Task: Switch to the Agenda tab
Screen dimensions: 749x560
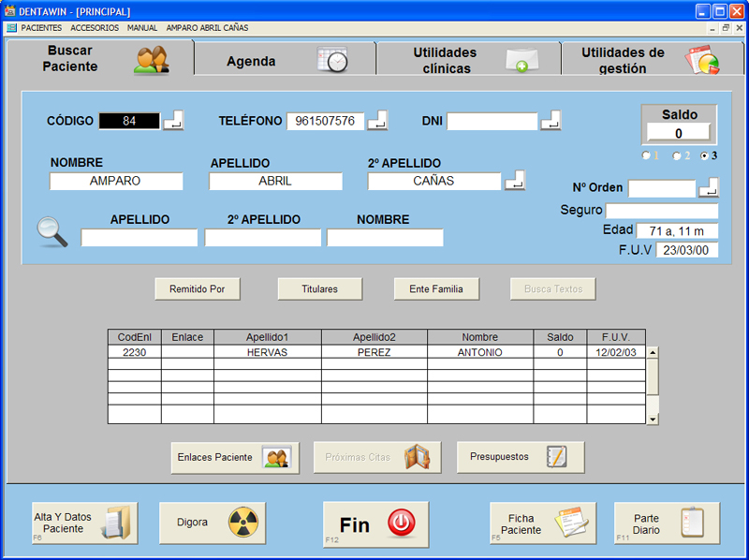Action: click(285, 61)
